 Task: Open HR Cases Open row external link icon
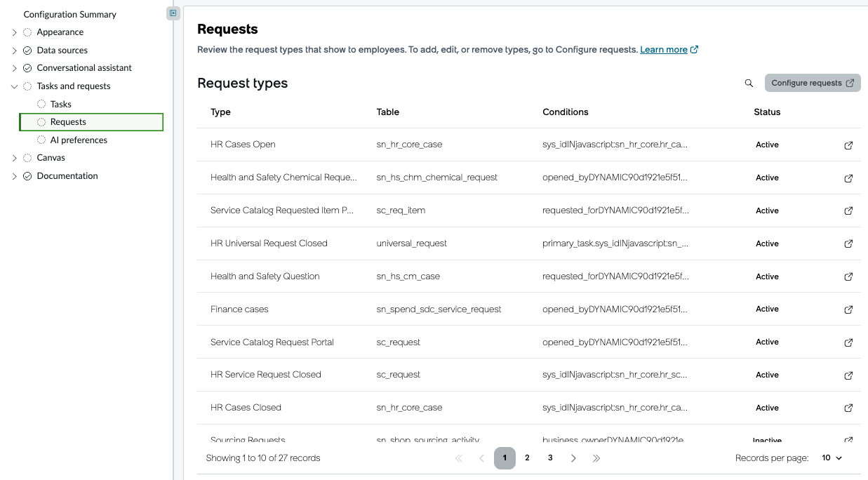[x=848, y=145]
